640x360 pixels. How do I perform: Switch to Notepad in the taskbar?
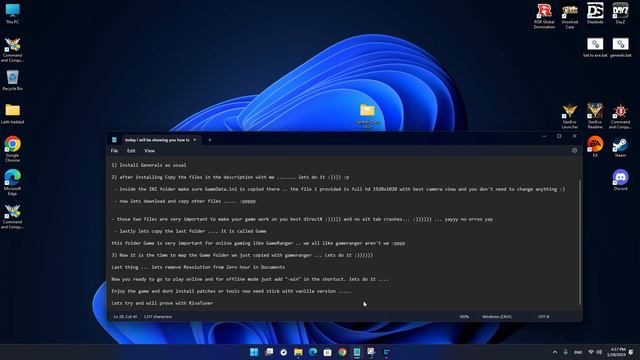(357, 352)
